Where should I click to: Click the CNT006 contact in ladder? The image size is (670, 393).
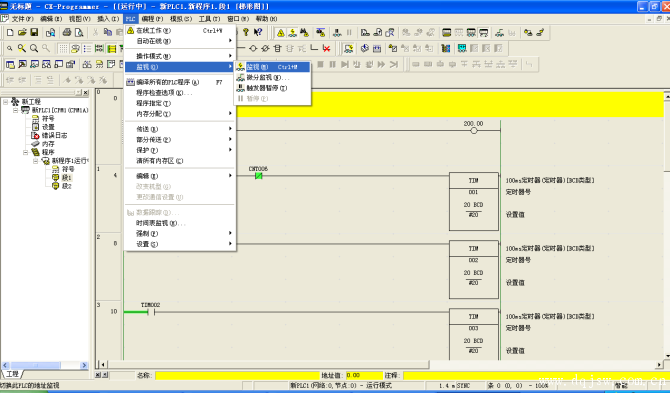coord(258,175)
